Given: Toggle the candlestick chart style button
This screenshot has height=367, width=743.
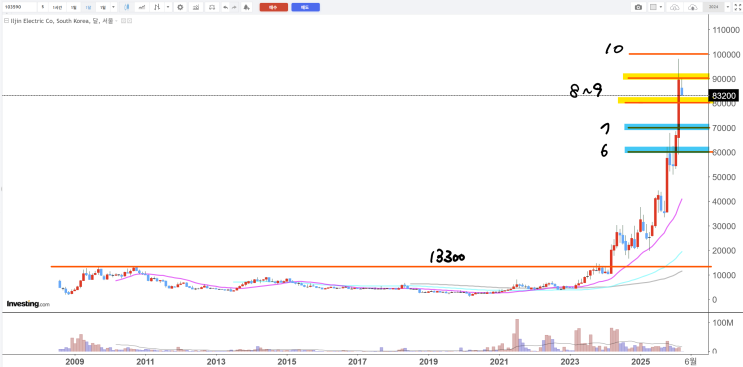Looking at the screenshot, I should 127,7.
